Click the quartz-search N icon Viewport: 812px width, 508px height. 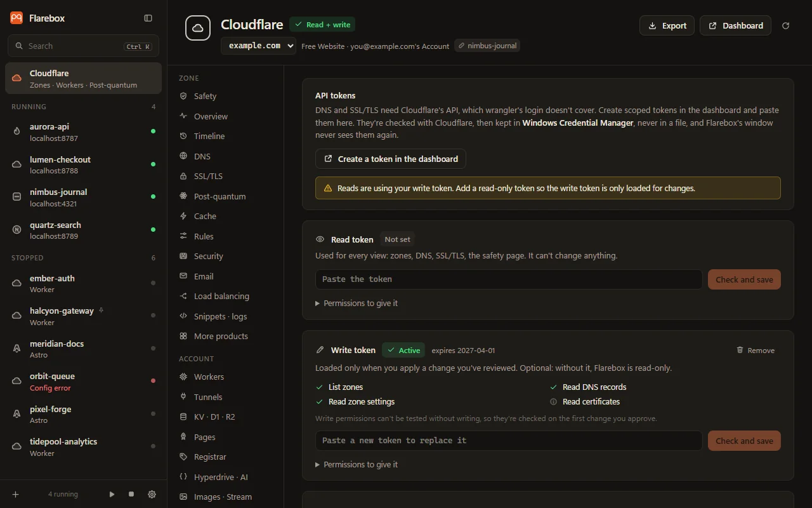click(17, 230)
